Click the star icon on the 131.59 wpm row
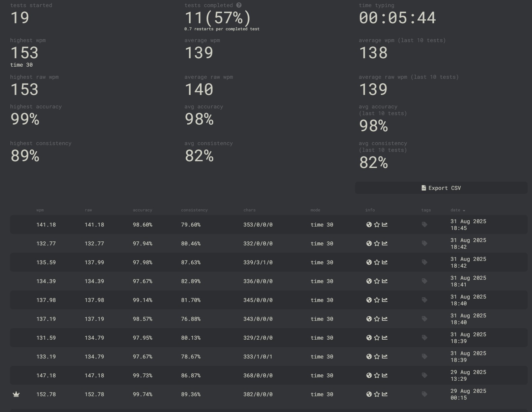 [x=377, y=338]
